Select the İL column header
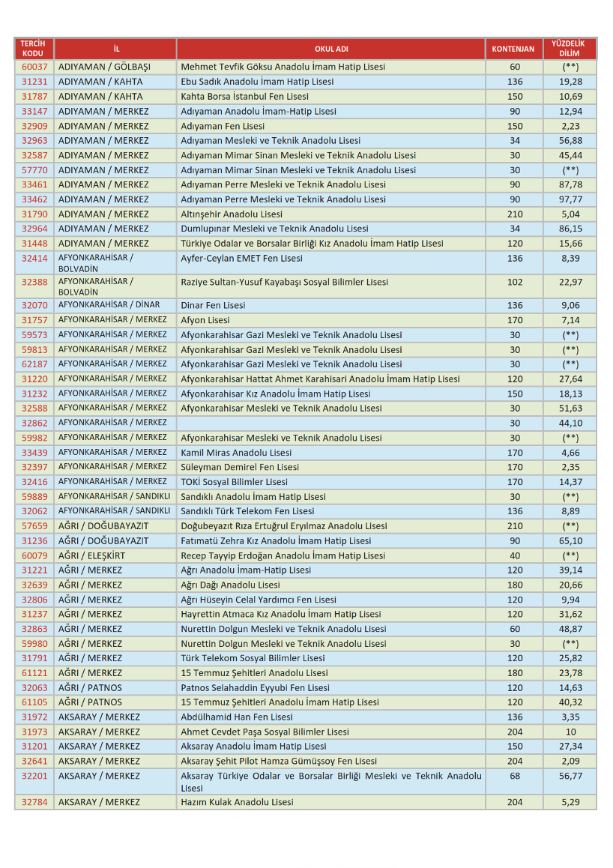The height and width of the screenshot is (868, 613). click(115, 49)
